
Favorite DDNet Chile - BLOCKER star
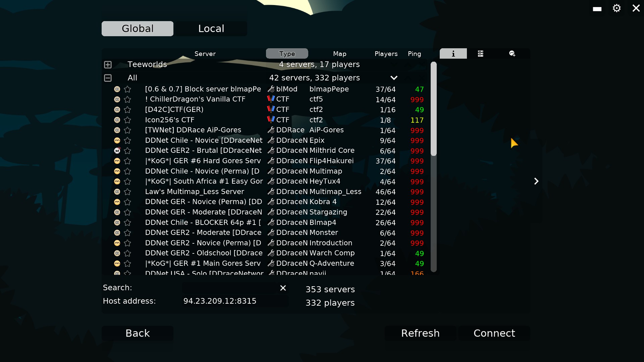pyautogui.click(x=127, y=223)
